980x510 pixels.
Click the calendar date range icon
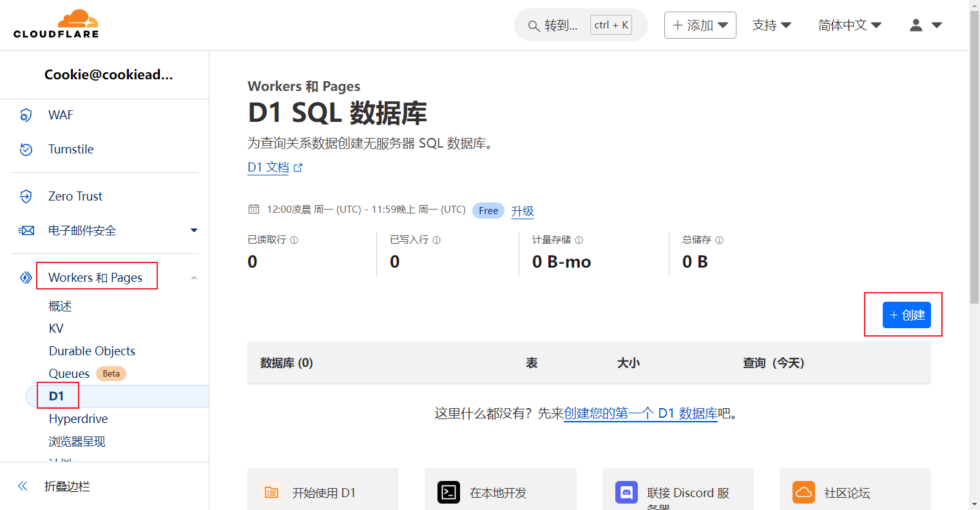click(x=254, y=210)
